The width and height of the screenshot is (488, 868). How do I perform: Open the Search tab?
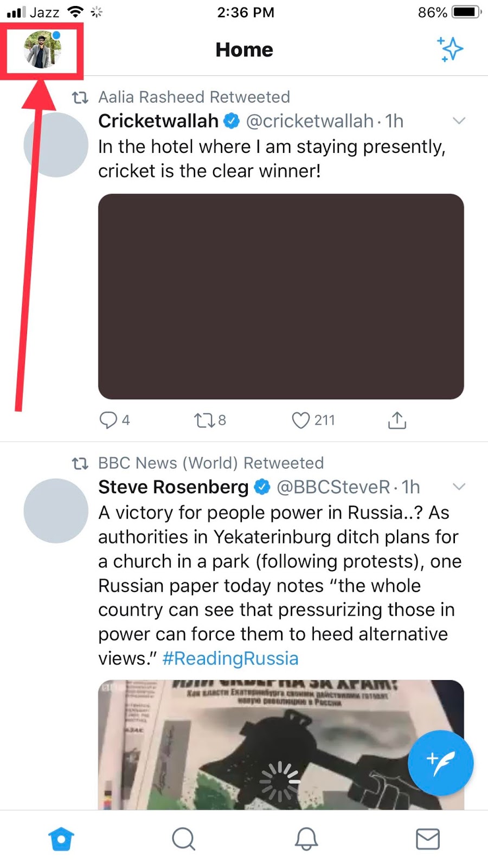pos(183,839)
